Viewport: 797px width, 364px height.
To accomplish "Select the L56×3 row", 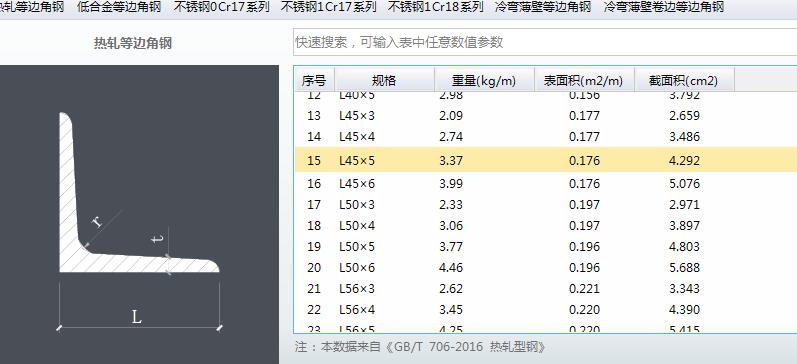I will [545, 289].
